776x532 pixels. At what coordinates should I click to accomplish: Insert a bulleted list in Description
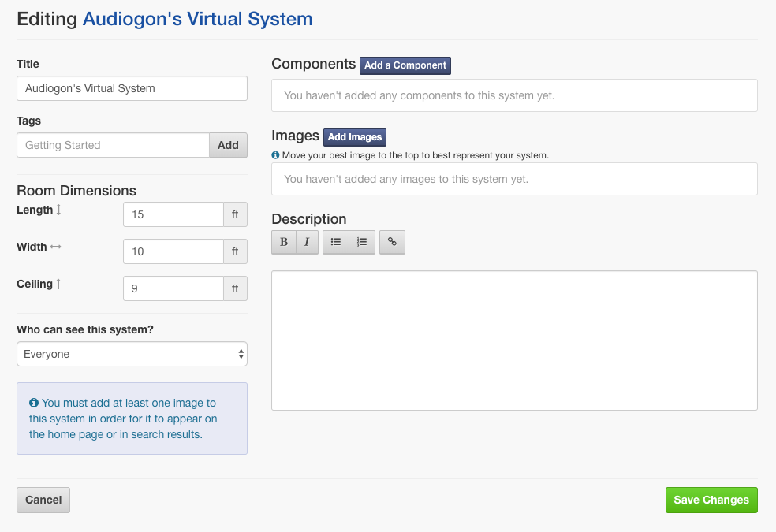coord(336,242)
